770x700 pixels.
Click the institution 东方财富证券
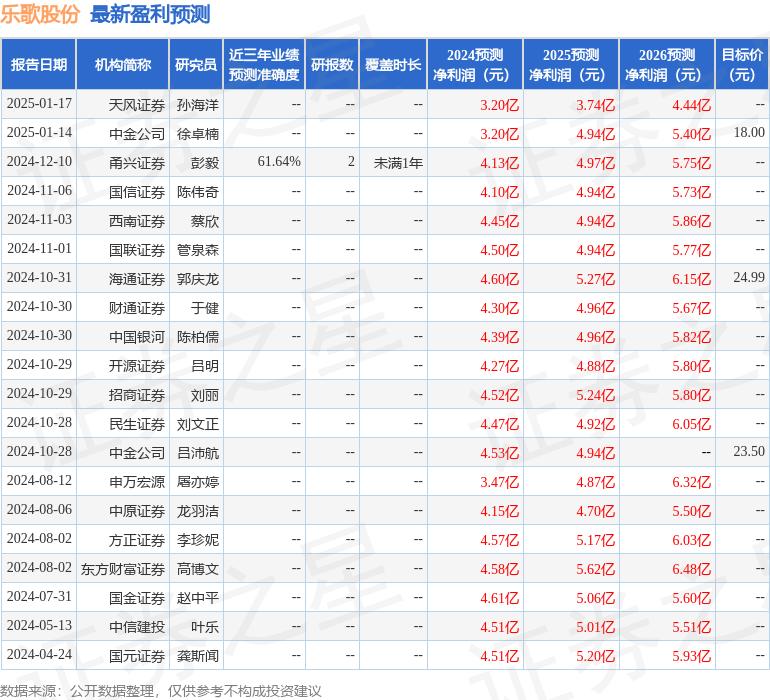coord(123,569)
